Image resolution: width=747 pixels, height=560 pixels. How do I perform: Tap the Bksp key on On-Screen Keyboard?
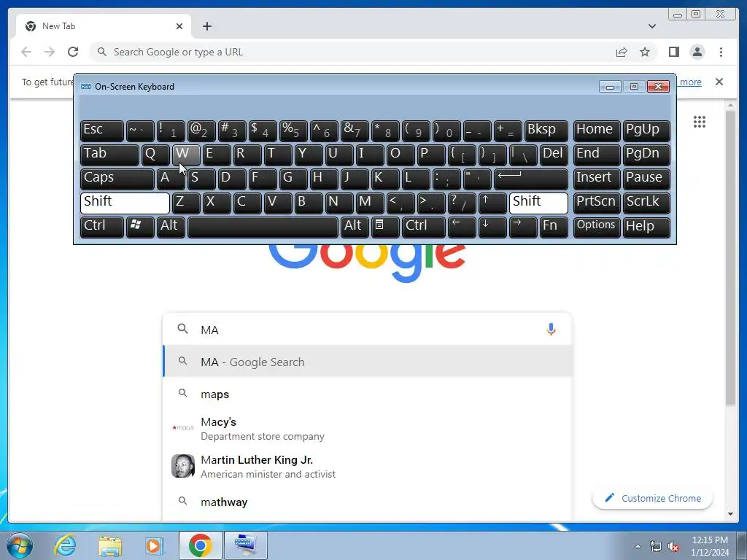click(546, 131)
